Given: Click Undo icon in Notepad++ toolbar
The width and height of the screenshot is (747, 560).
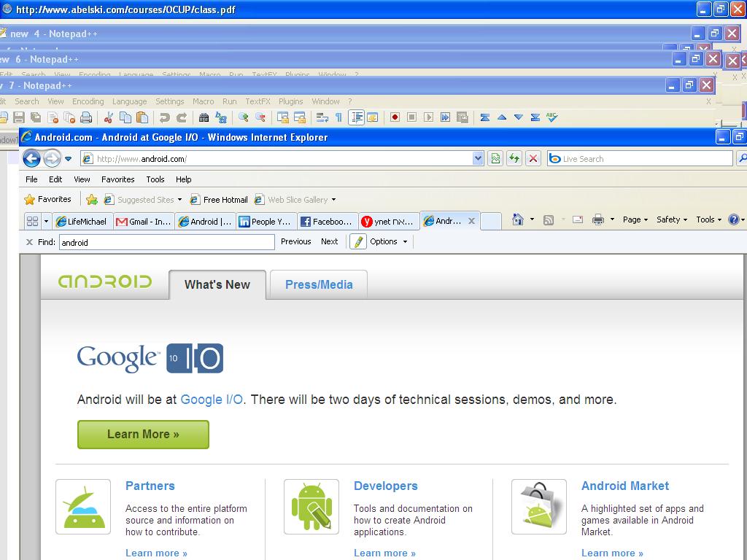Looking at the screenshot, I should tap(165, 117).
